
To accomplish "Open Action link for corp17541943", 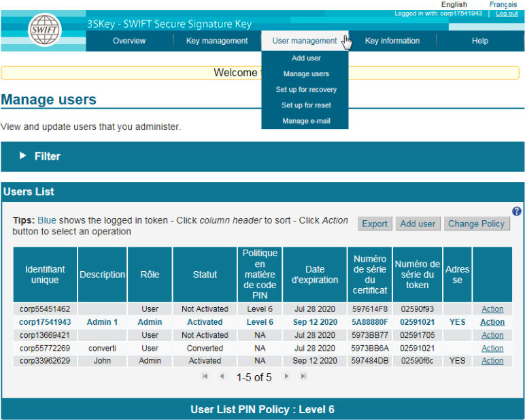I will tap(492, 322).
